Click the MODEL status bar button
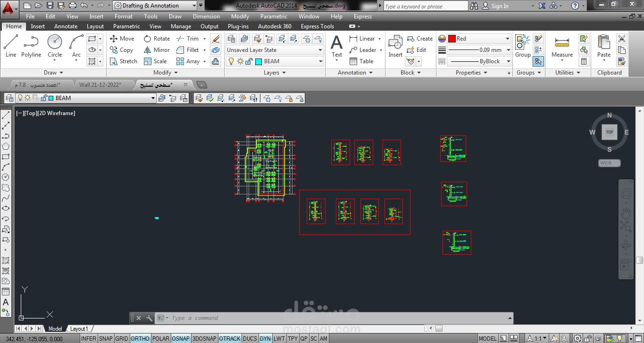The height and width of the screenshot is (343, 644). point(487,338)
